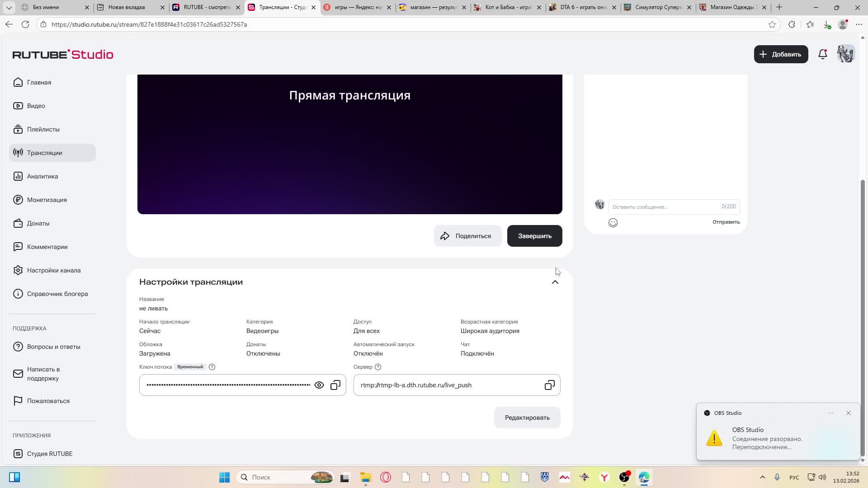Viewport: 868px width, 488px height.
Task: Open browser tab list dropdown arrow
Action: click(x=9, y=7)
